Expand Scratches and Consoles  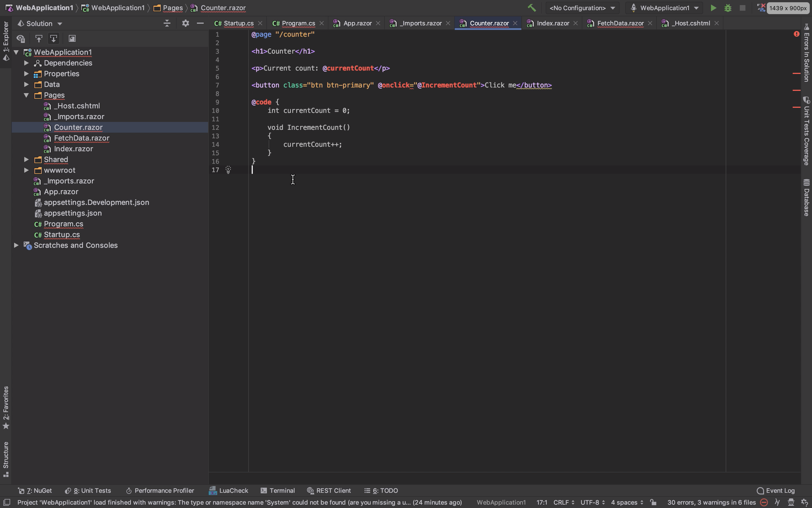16,245
